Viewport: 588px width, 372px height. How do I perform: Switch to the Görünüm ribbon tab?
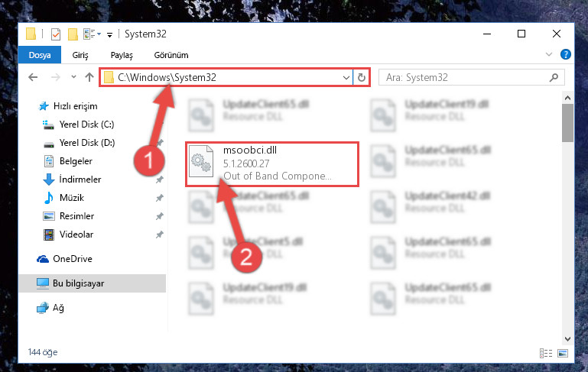pos(171,55)
